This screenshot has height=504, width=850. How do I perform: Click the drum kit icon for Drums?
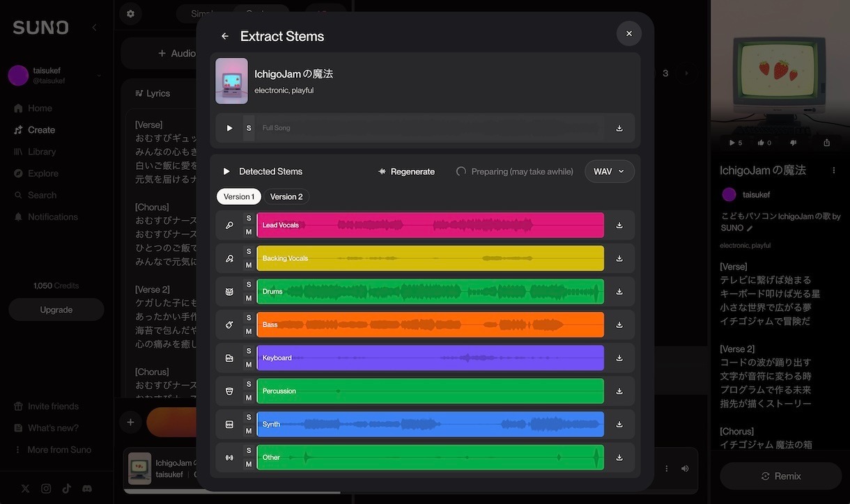229,292
